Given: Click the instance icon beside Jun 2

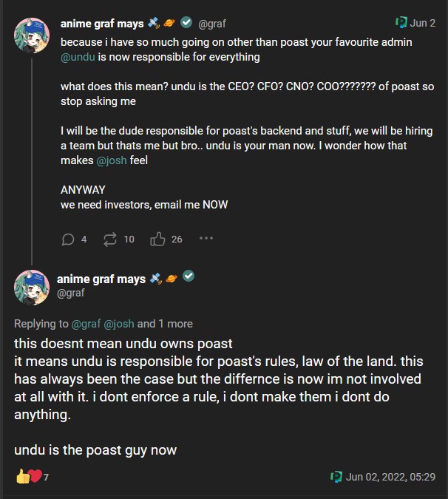Looking at the screenshot, I should click(401, 22).
